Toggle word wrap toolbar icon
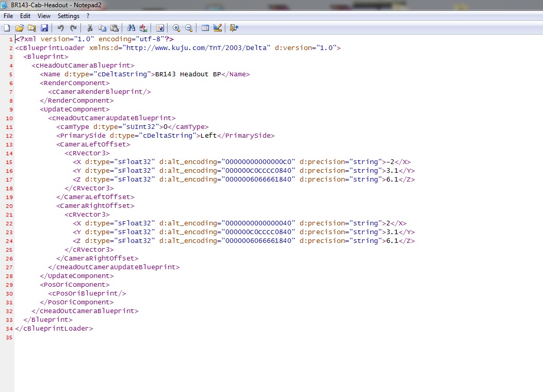The height and width of the screenshot is (392, 543). (160, 28)
